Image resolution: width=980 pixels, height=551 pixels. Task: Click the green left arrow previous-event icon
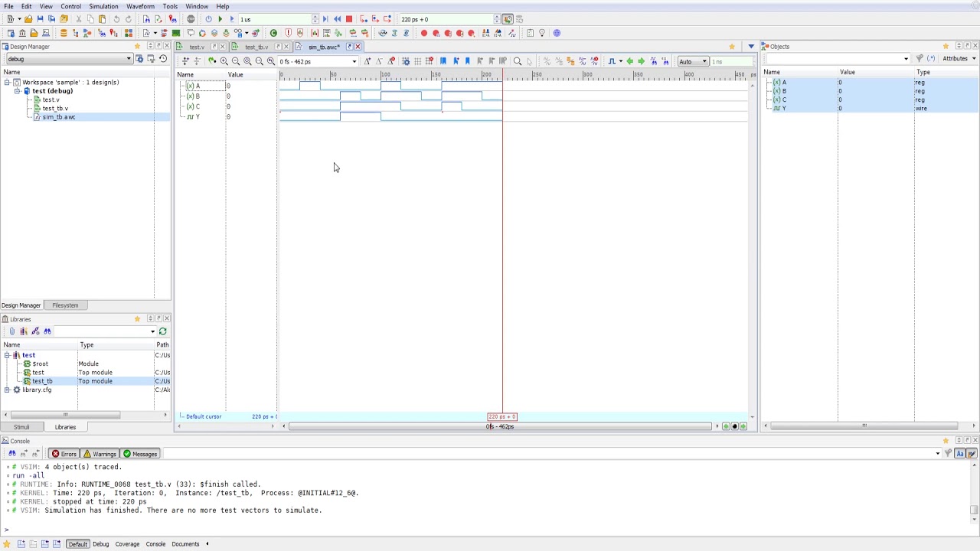tap(629, 61)
